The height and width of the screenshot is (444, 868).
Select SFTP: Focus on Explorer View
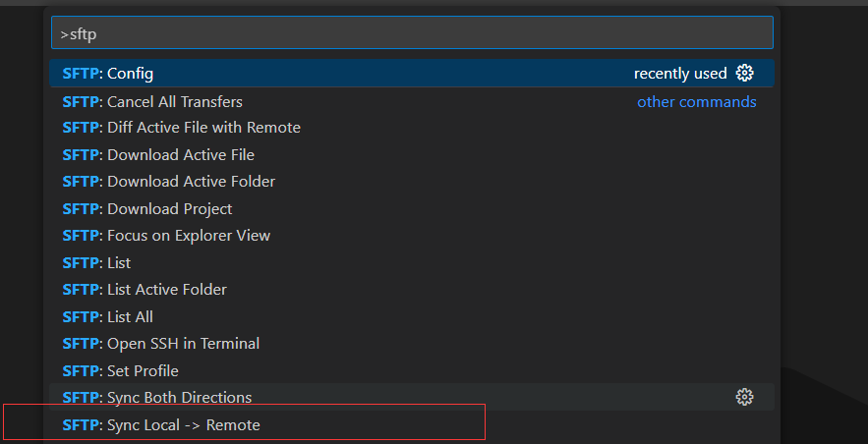[412, 236]
